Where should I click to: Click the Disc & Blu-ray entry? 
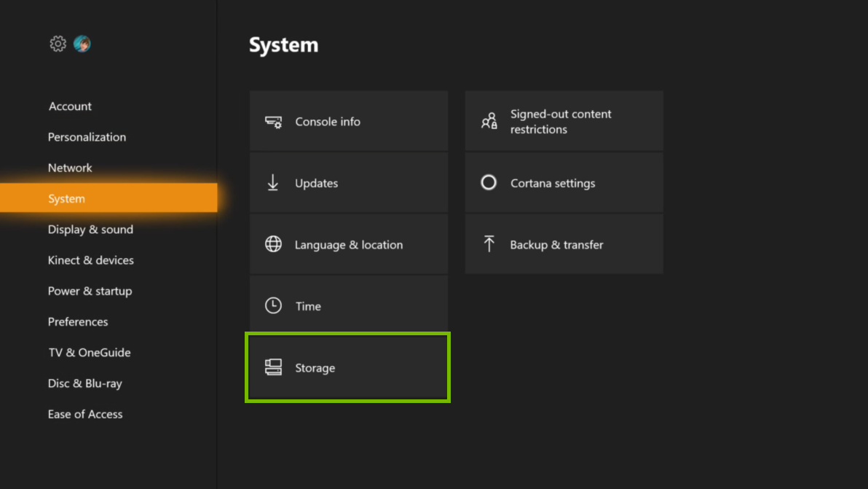click(x=85, y=383)
